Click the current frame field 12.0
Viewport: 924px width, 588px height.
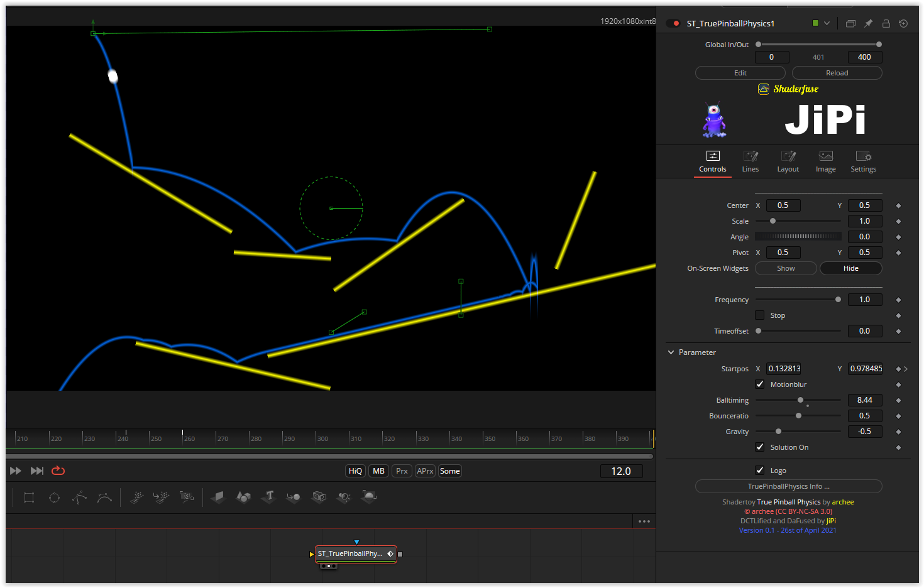click(621, 471)
